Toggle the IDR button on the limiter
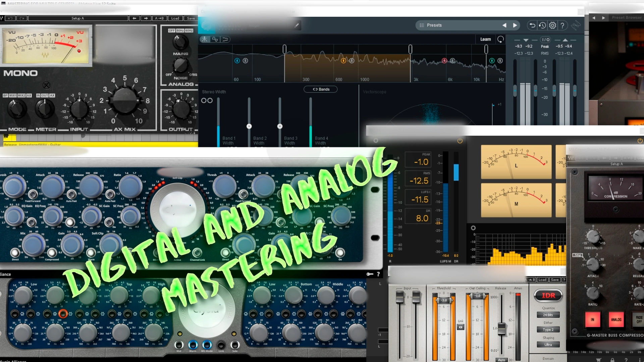 [x=548, y=295]
